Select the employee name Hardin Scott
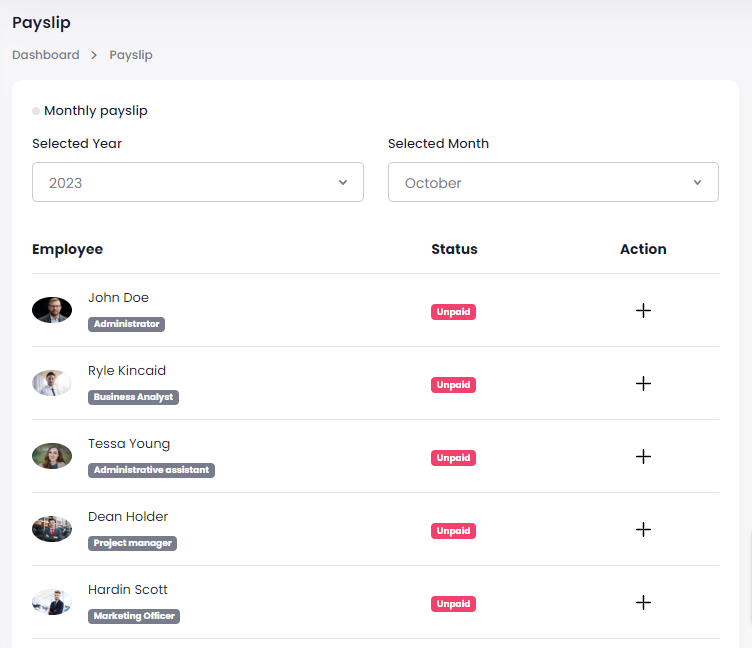The width and height of the screenshot is (752, 648). point(128,590)
